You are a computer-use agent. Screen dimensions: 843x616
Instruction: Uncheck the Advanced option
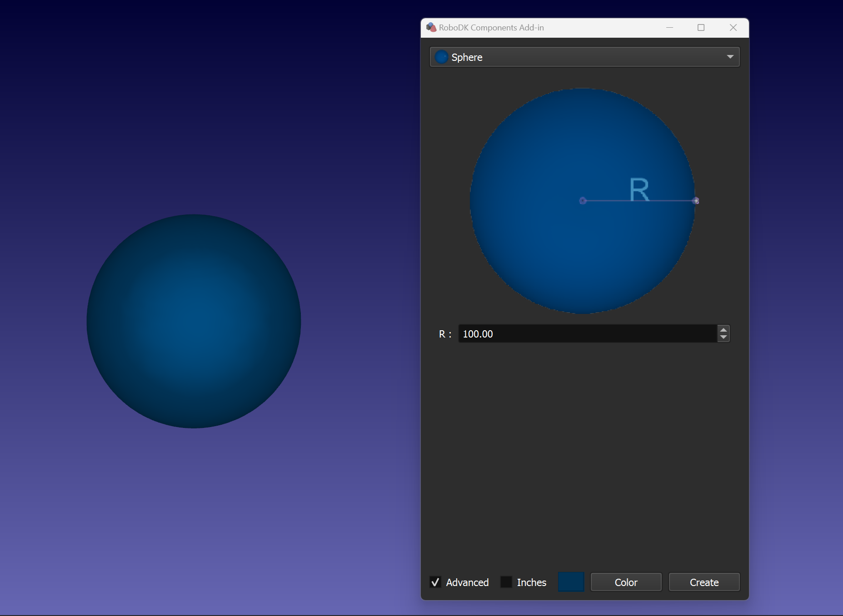click(x=435, y=582)
